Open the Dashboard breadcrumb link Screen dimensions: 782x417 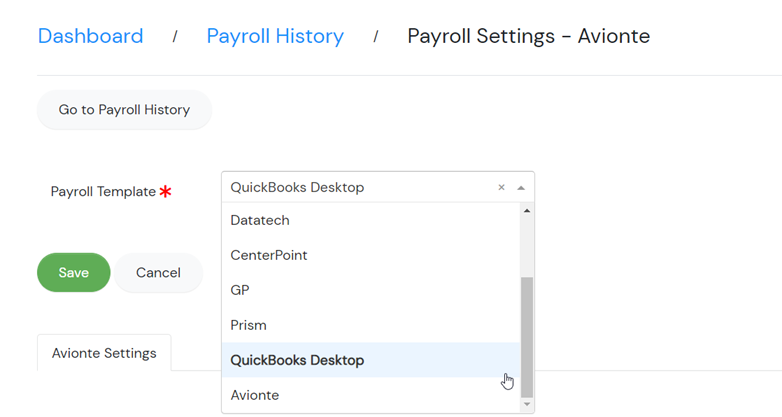91,36
